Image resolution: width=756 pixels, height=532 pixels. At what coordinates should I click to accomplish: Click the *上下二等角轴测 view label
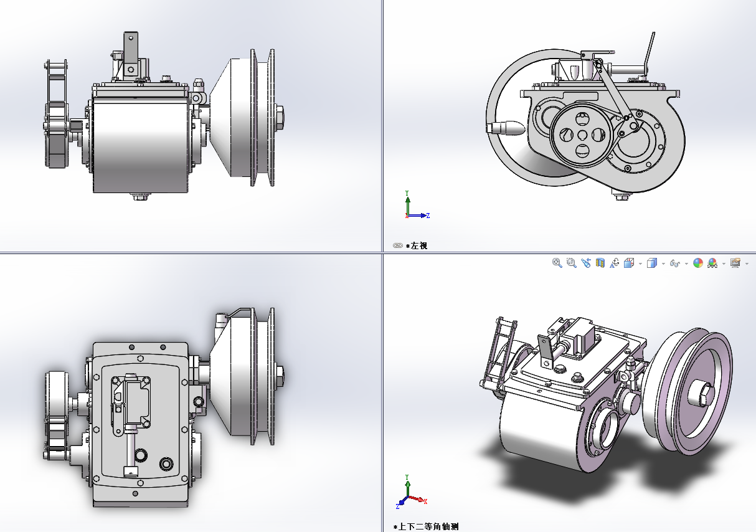tap(425, 526)
